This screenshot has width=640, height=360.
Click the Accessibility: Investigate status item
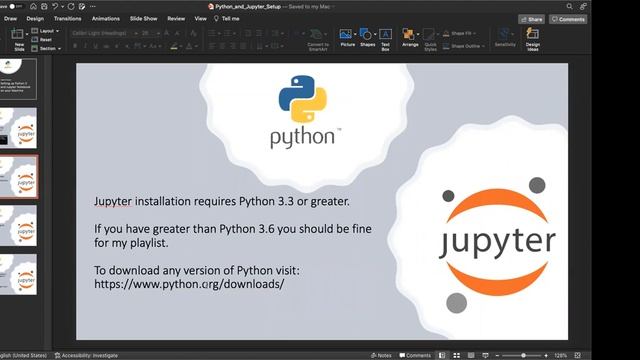[86, 356]
